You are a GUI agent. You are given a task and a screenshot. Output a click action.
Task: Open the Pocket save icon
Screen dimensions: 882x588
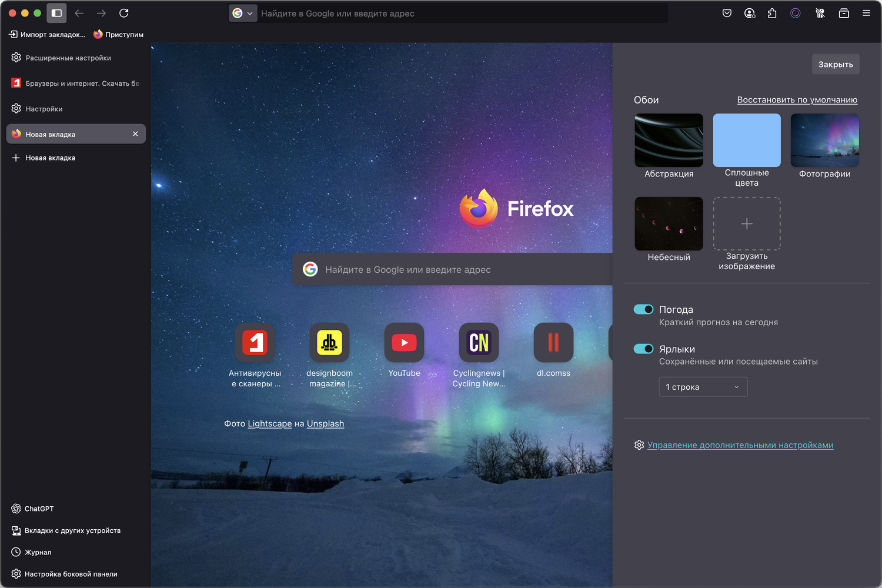[x=727, y=13]
